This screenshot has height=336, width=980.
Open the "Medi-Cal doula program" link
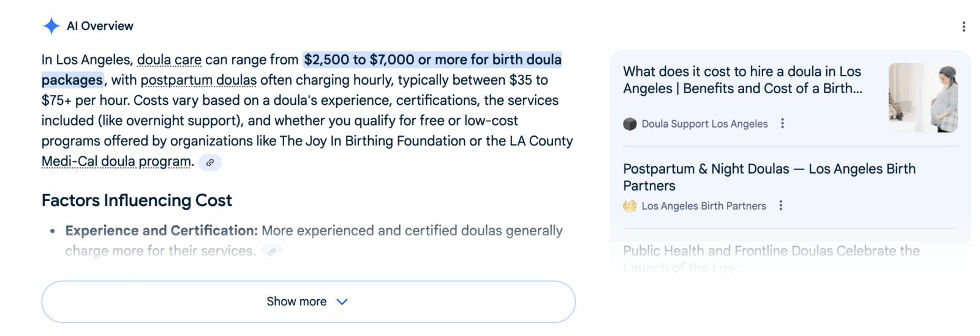116,162
